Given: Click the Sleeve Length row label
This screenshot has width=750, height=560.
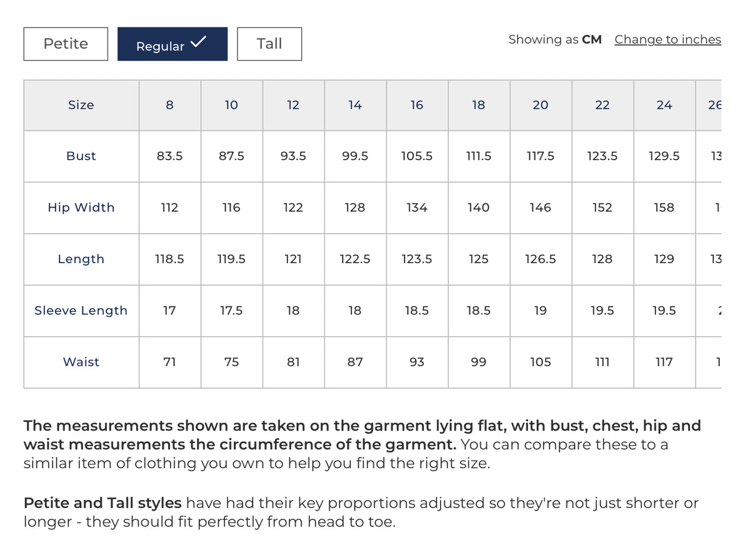Looking at the screenshot, I should 81,311.
